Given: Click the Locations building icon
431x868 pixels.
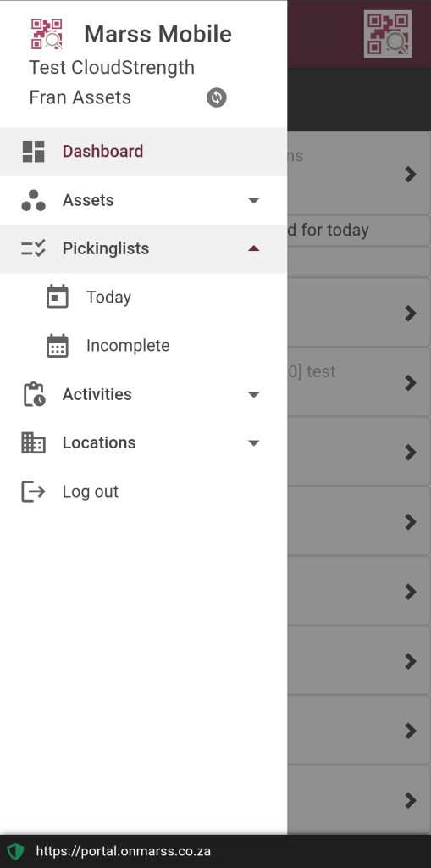Looking at the screenshot, I should 33,442.
